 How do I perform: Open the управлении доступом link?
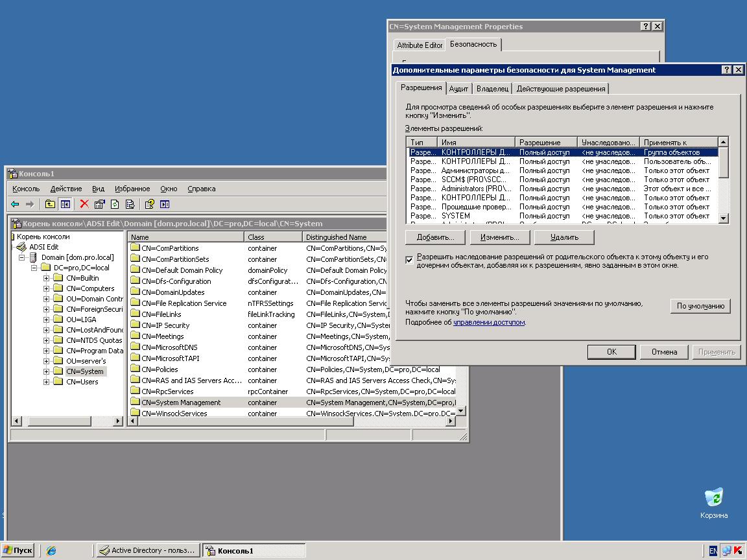[x=489, y=322]
